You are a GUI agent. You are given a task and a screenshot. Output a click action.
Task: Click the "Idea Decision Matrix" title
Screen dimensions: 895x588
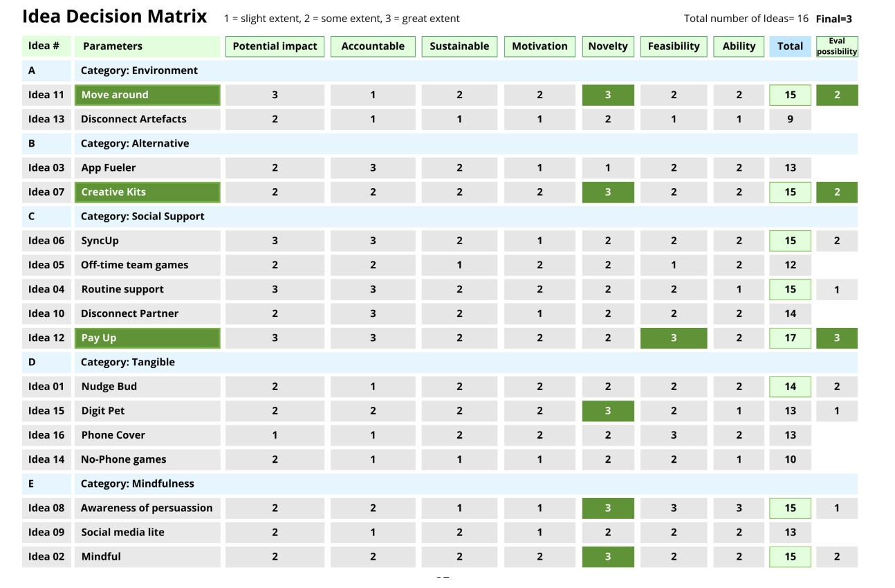click(x=115, y=17)
